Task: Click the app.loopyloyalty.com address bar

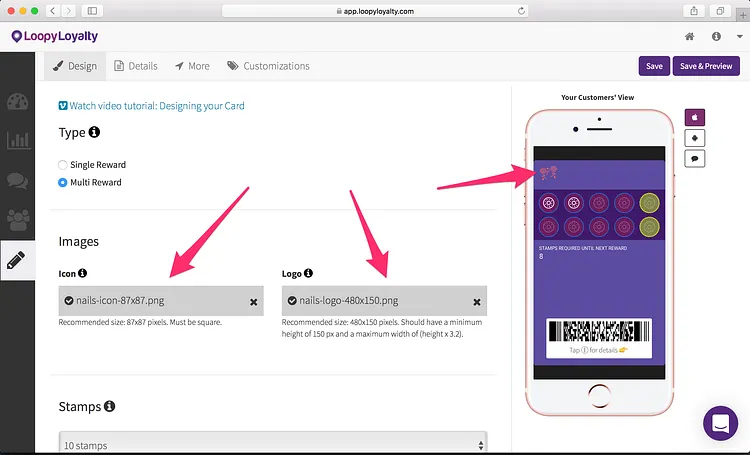Action: (375, 11)
